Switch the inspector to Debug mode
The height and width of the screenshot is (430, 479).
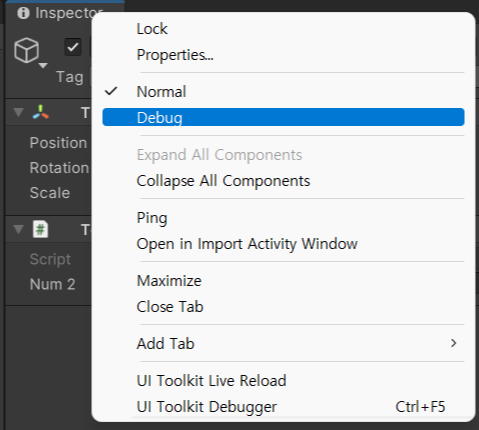point(283,117)
